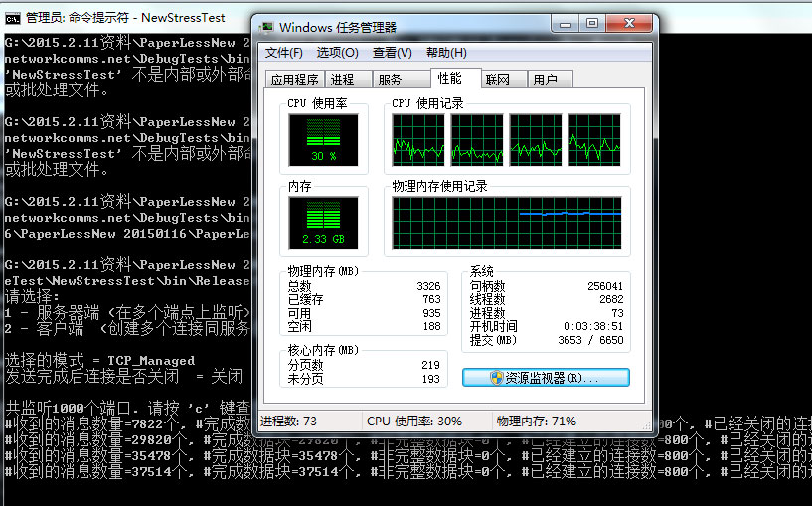Click 线程数 value 2682

[x=611, y=299]
